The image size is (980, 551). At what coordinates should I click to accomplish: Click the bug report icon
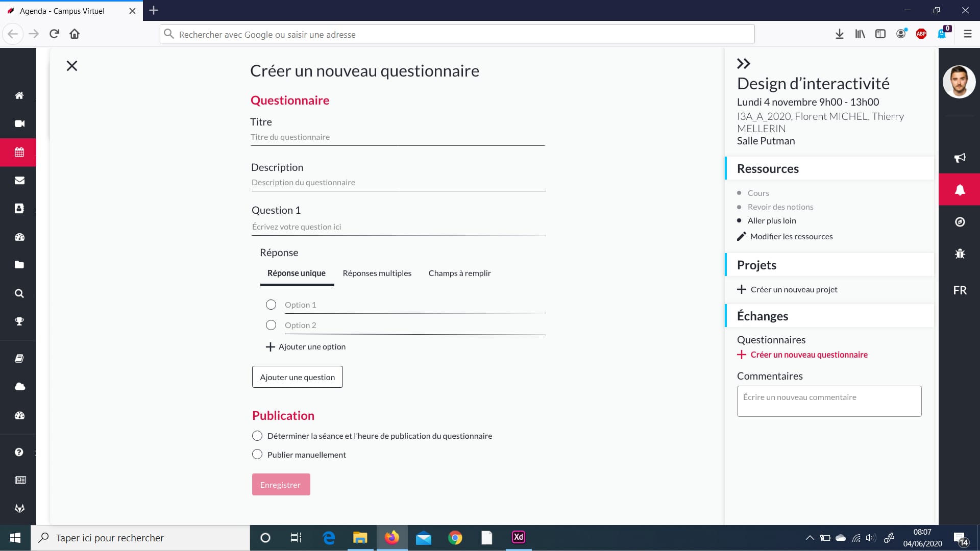coord(960,254)
